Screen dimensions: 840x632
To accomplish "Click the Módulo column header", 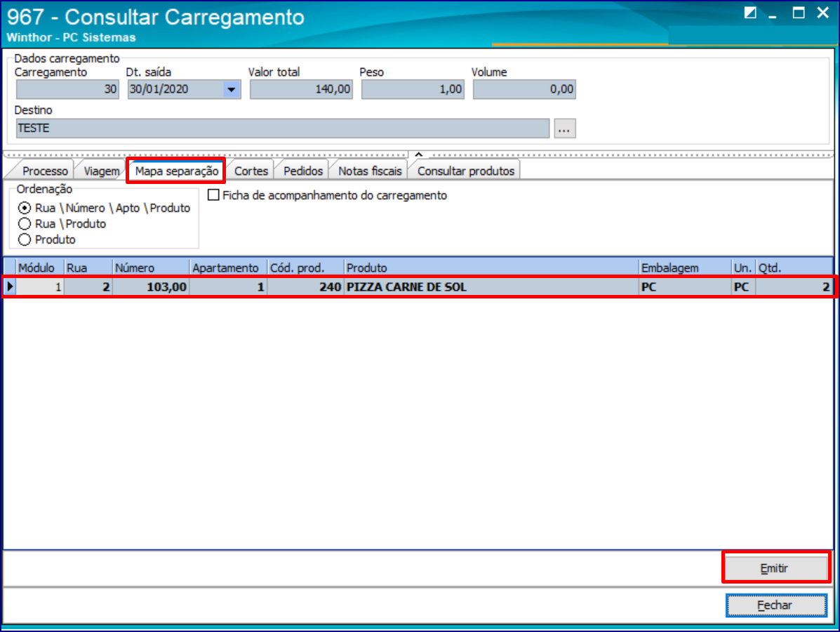I will [39, 268].
